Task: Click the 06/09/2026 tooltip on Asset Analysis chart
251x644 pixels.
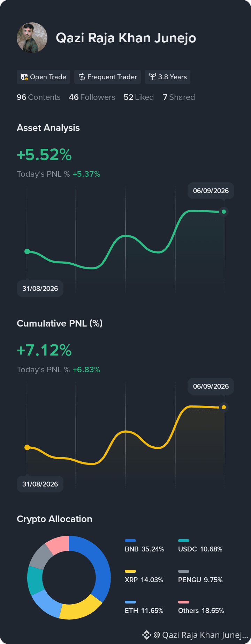Action: (x=211, y=191)
